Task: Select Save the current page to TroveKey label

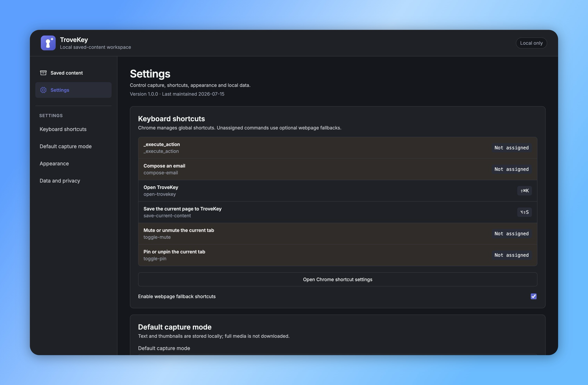Action: pyautogui.click(x=183, y=209)
